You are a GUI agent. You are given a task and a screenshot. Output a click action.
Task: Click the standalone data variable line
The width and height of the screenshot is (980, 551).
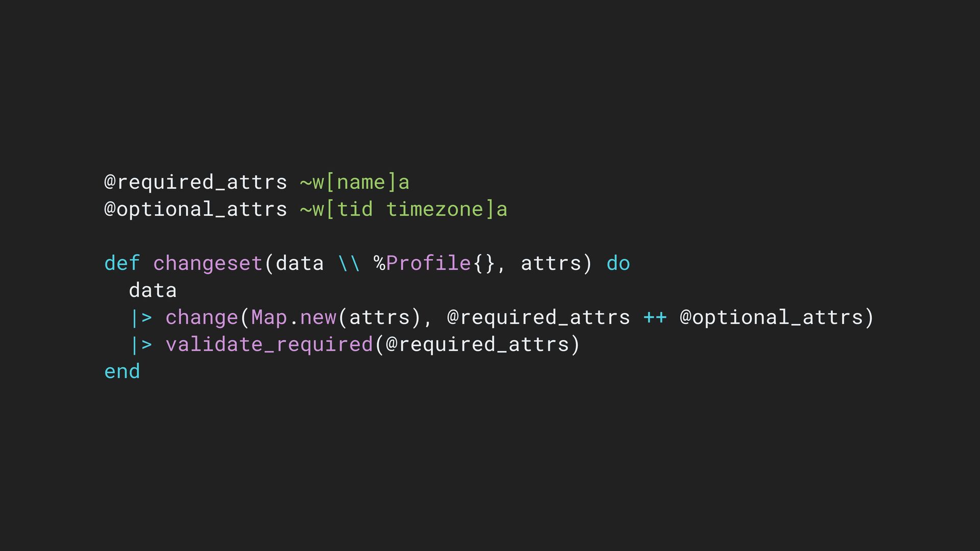tap(153, 290)
